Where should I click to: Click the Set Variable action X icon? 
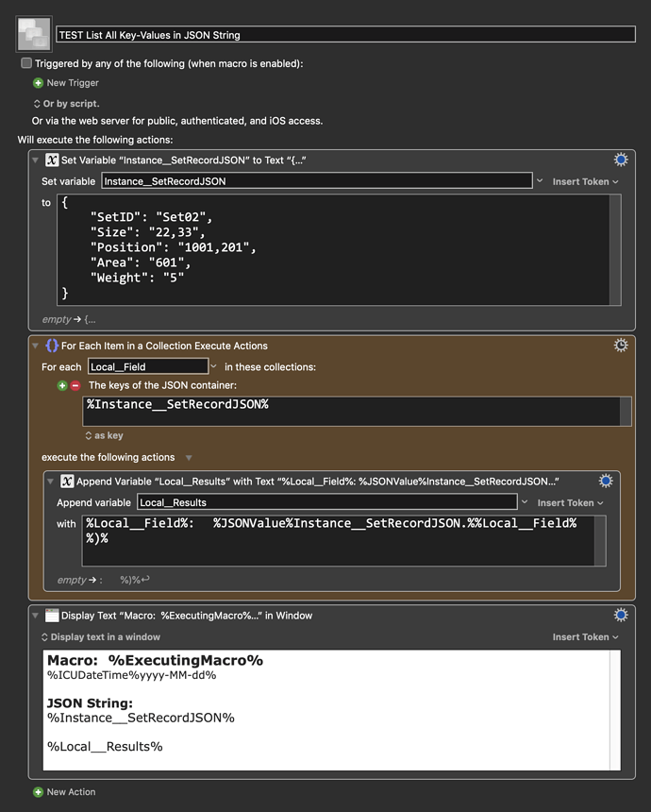point(52,160)
